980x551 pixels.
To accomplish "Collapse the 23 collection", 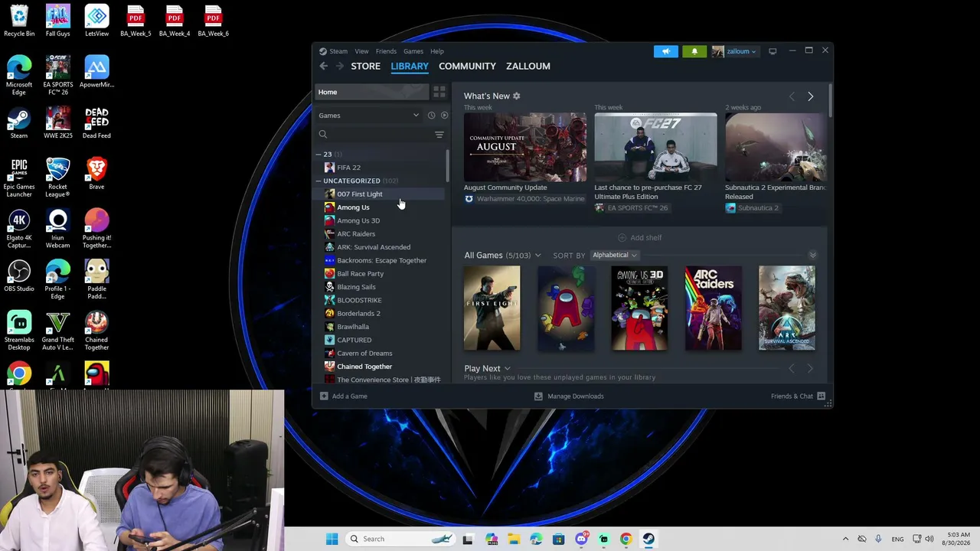I will click(x=318, y=155).
